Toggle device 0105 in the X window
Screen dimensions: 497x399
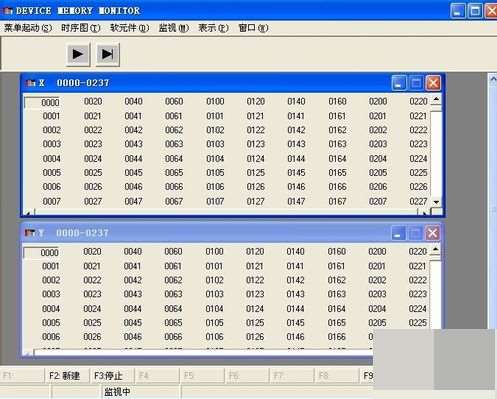[x=215, y=173]
